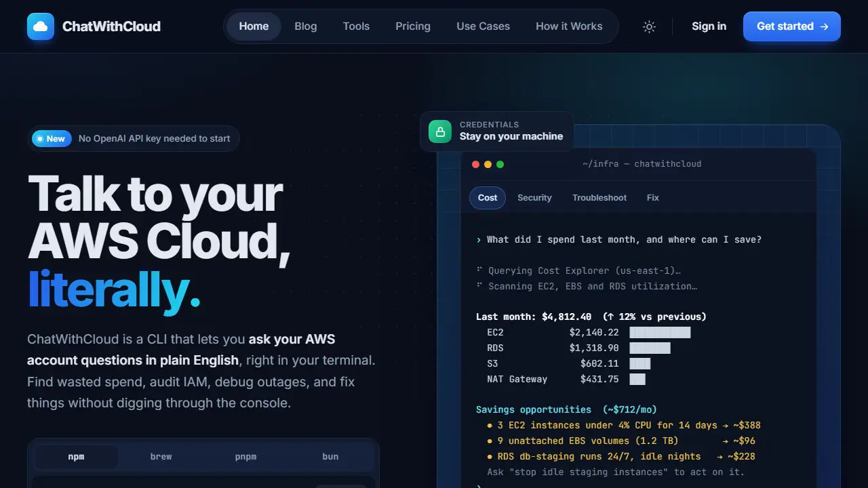Select the npm install tab
Image resolution: width=868 pixels, height=488 pixels.
[x=76, y=457]
